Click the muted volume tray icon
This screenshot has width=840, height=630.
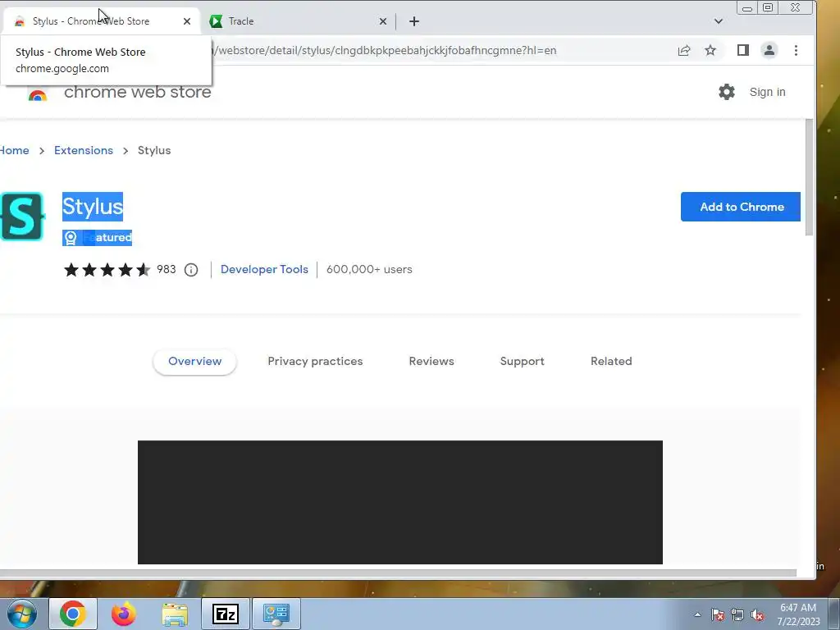click(x=757, y=614)
